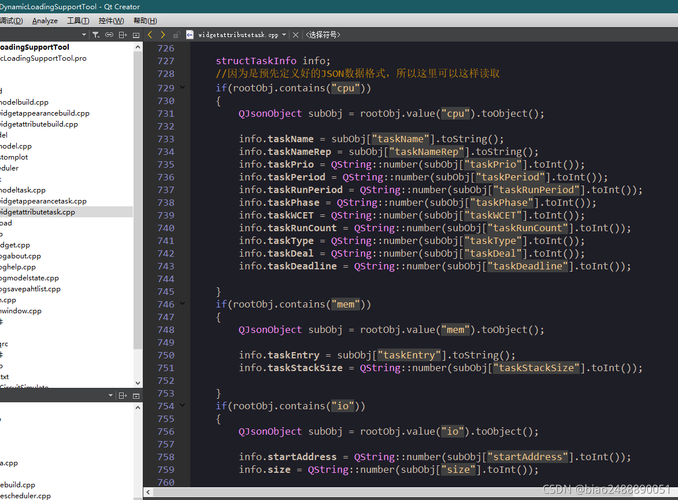678x500 pixels.
Task: Collapse the code fold at line 729
Action: tap(182, 87)
